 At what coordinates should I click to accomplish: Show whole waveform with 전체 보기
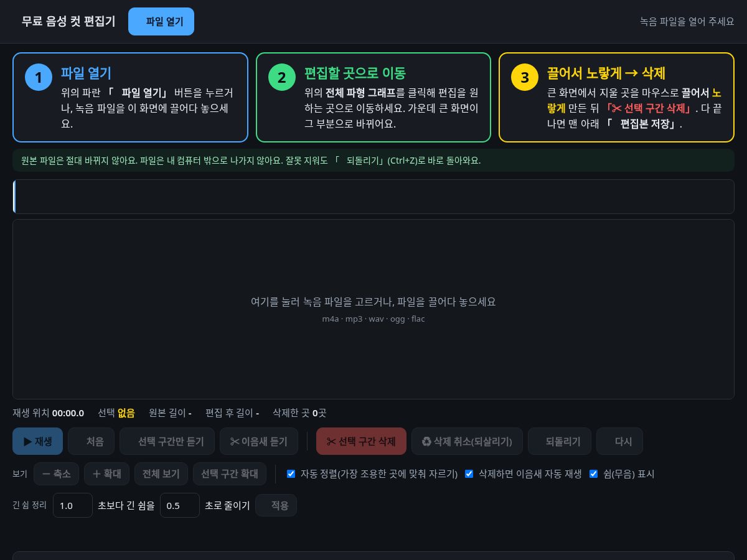point(161,474)
